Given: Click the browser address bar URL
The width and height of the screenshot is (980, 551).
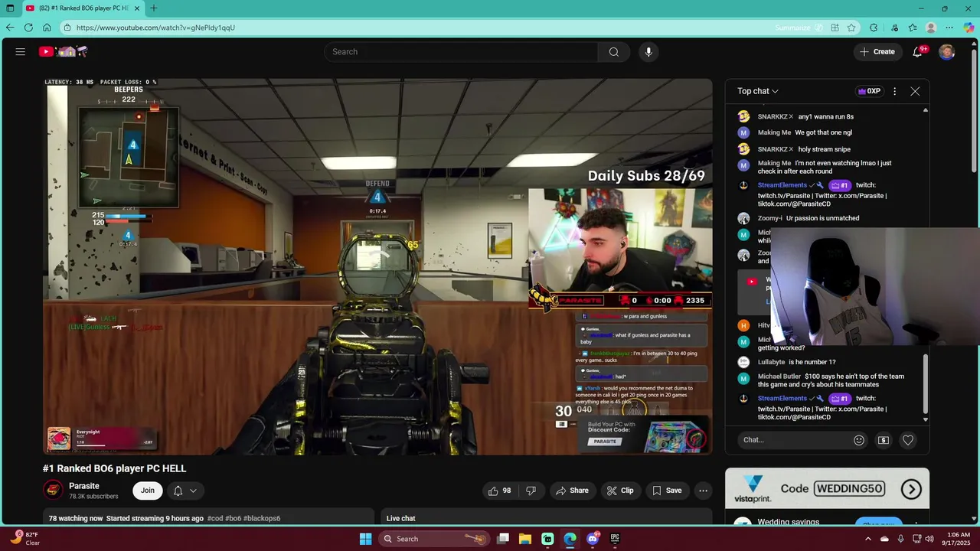Looking at the screenshot, I should pyautogui.click(x=155, y=28).
